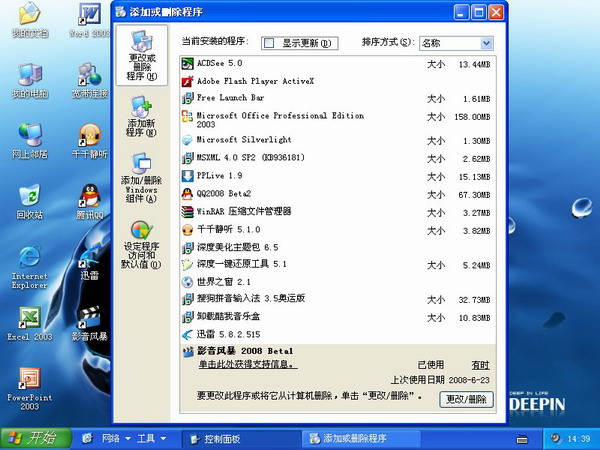The image size is (600, 450).
Task: Click the 上次使用日期 2008-6-23 text
Action: (440, 380)
